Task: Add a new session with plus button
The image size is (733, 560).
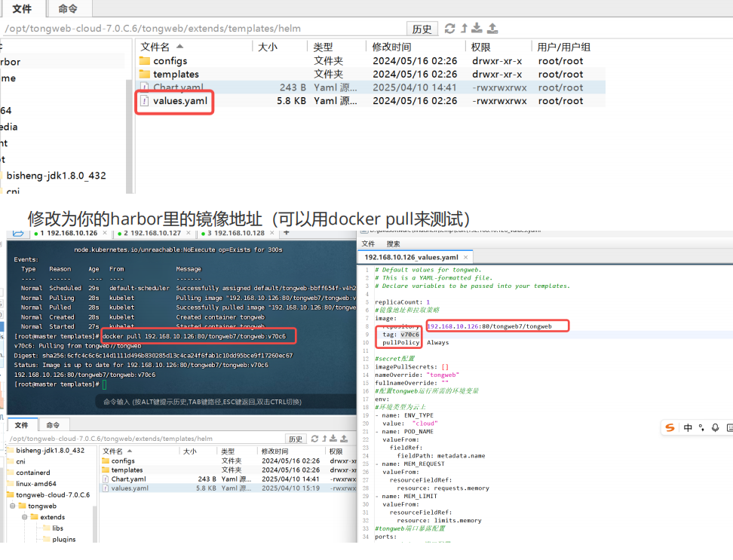Action: pyautogui.click(x=286, y=232)
